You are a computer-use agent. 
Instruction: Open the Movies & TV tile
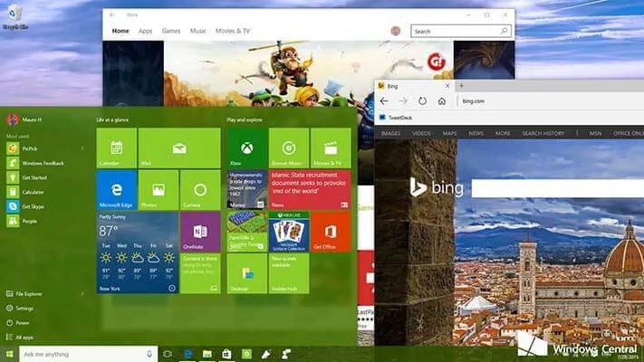[x=331, y=148]
